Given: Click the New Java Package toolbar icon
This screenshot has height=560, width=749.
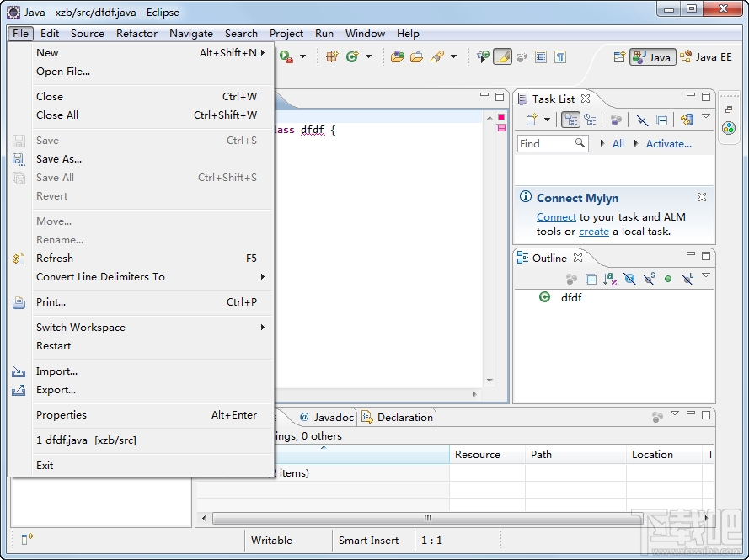Looking at the screenshot, I should (332, 56).
